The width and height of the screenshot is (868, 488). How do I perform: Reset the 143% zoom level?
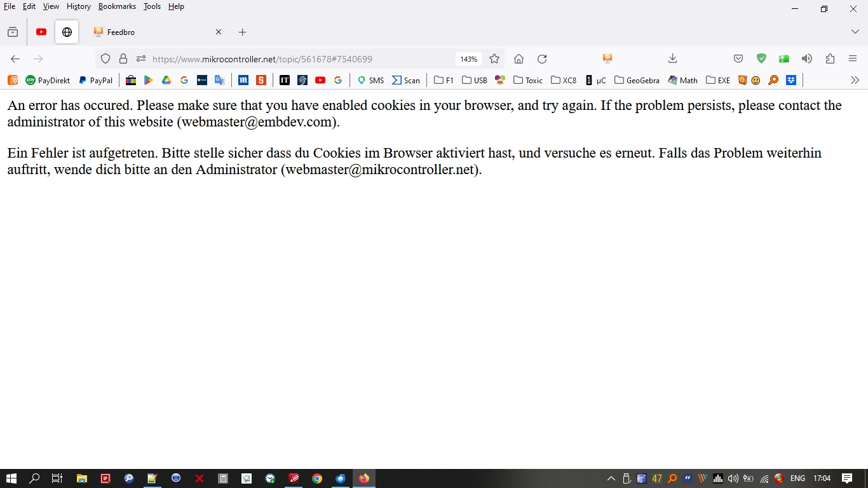click(469, 59)
